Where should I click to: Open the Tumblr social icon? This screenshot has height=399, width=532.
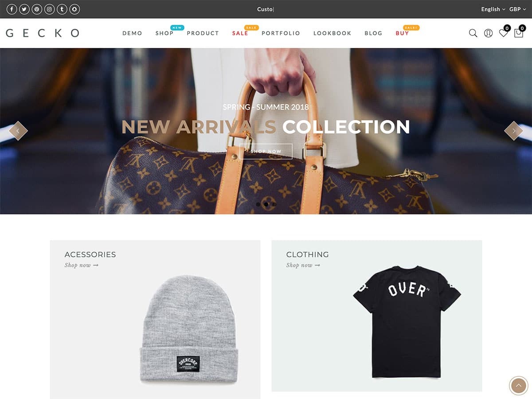[x=62, y=9]
